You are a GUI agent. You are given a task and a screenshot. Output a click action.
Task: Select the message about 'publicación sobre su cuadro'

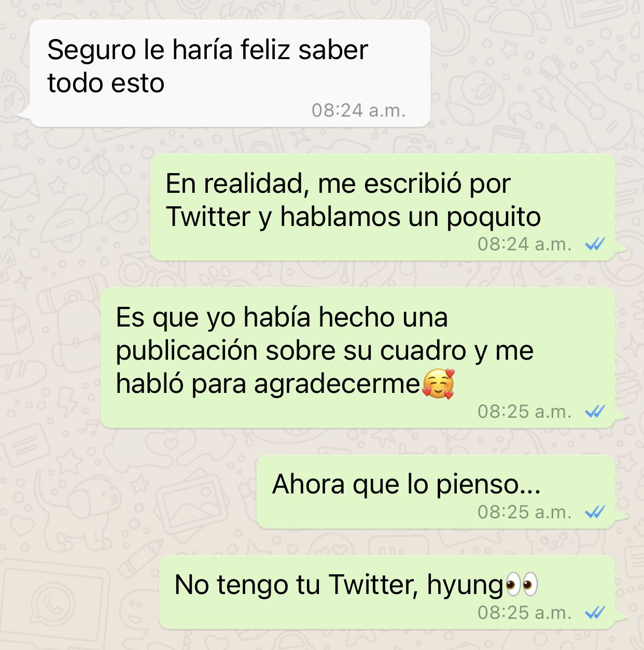point(358,358)
